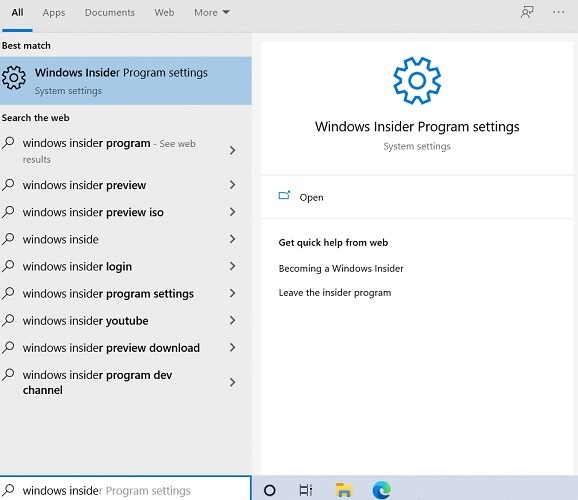The image size is (578, 500).
Task: Click the large blue gear icon in preview pane
Action: 417,81
